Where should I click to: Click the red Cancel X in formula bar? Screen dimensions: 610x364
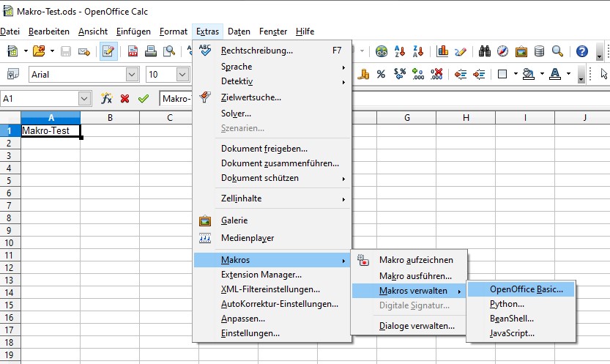point(125,98)
